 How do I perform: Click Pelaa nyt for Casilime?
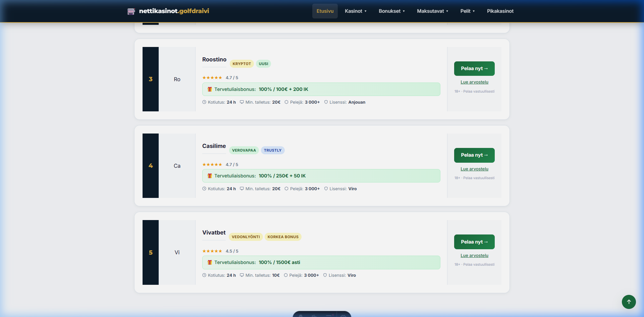(x=474, y=155)
